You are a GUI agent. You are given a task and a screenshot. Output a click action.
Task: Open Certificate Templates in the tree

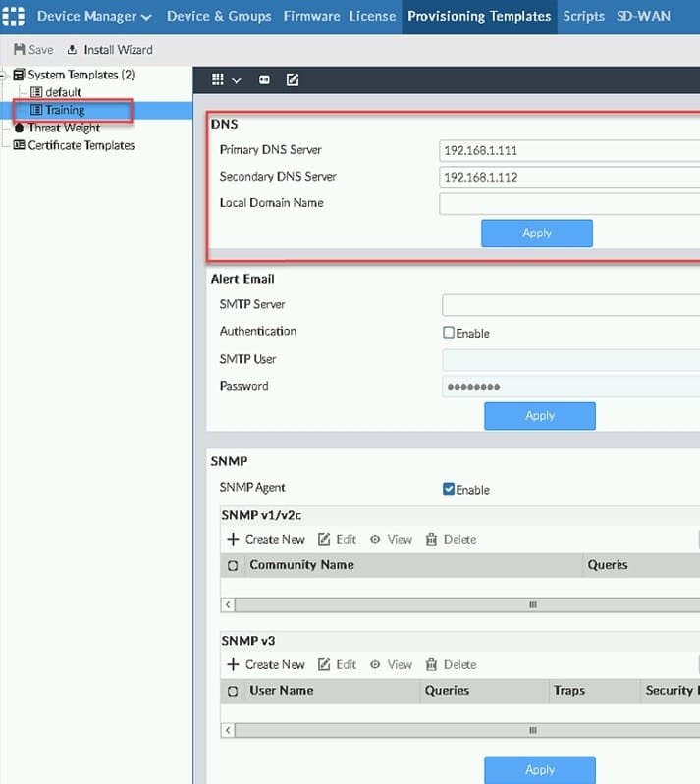pyautogui.click(x=81, y=145)
